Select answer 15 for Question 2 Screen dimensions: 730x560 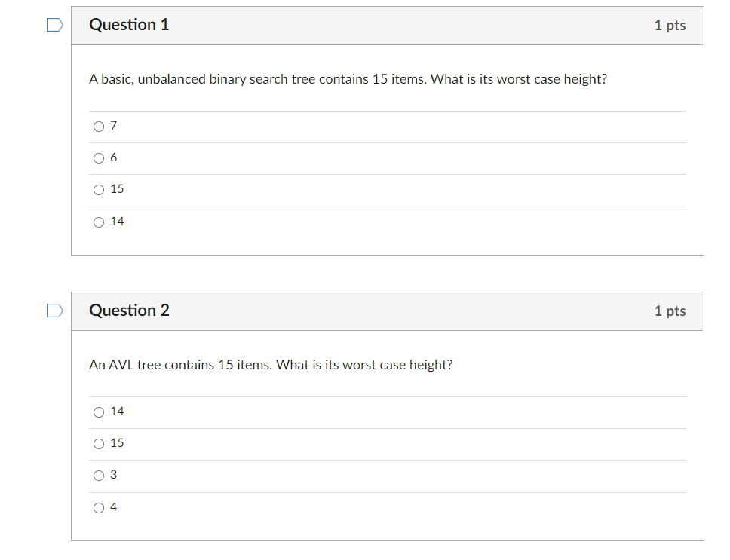(98, 443)
